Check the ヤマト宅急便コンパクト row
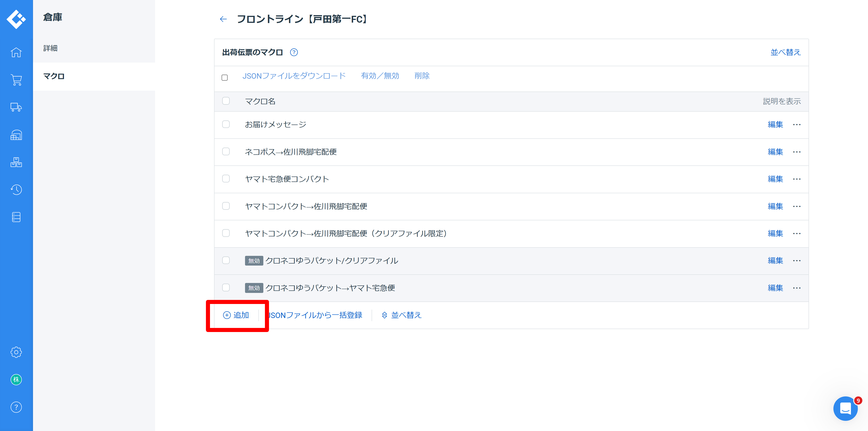Screen dimensions: 868x431 tap(226, 178)
